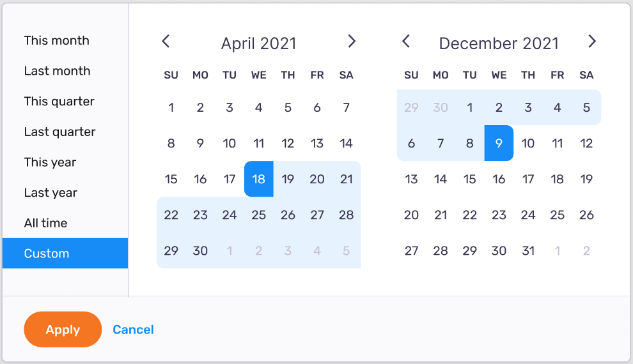Viewport: 633px width, 364px height.
Task: Click the orange Apply button
Action: 63,330
